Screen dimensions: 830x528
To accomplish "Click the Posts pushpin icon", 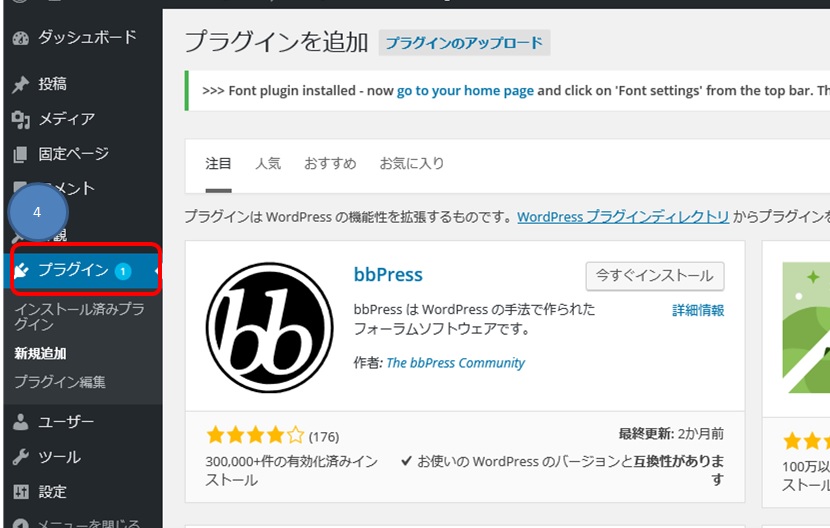I will click(21, 84).
